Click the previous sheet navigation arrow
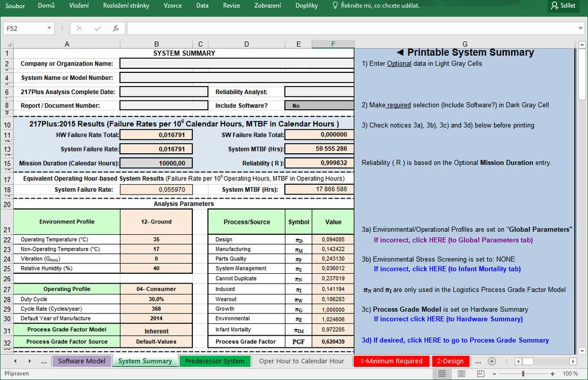 tap(15, 361)
